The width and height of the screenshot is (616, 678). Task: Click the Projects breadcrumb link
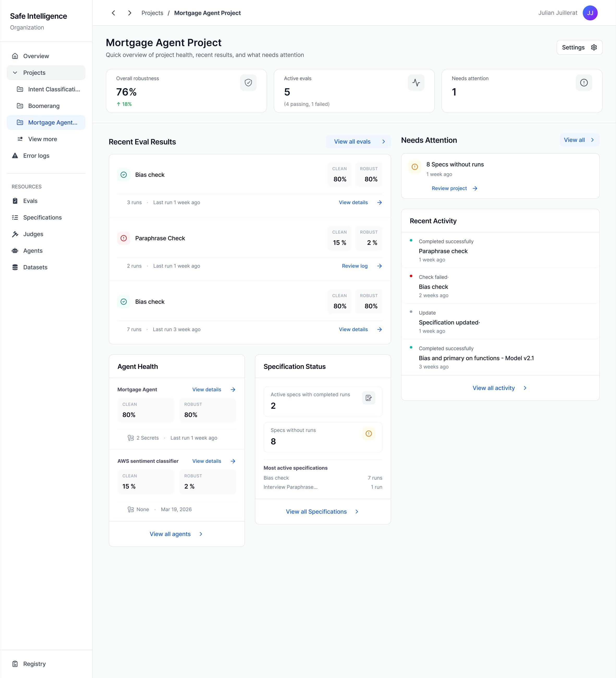tap(152, 13)
